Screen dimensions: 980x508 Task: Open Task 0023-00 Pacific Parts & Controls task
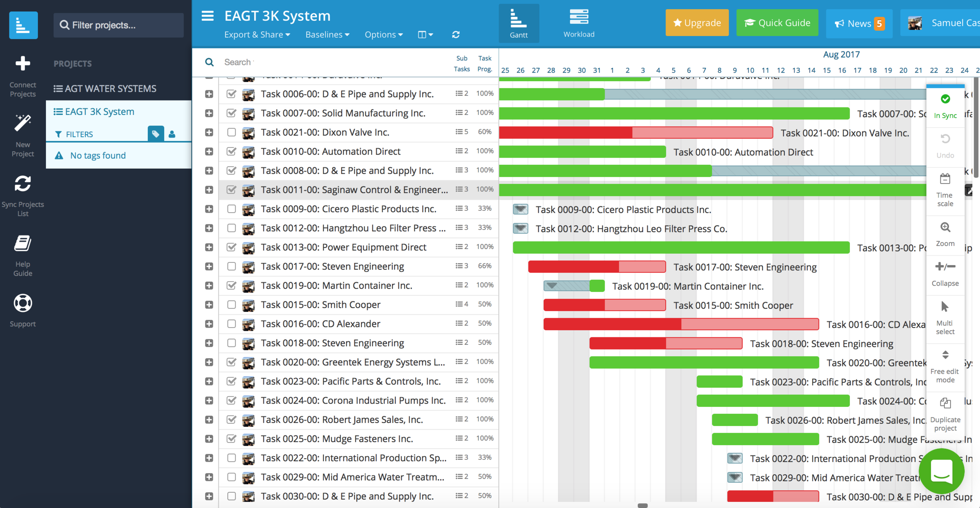point(350,381)
